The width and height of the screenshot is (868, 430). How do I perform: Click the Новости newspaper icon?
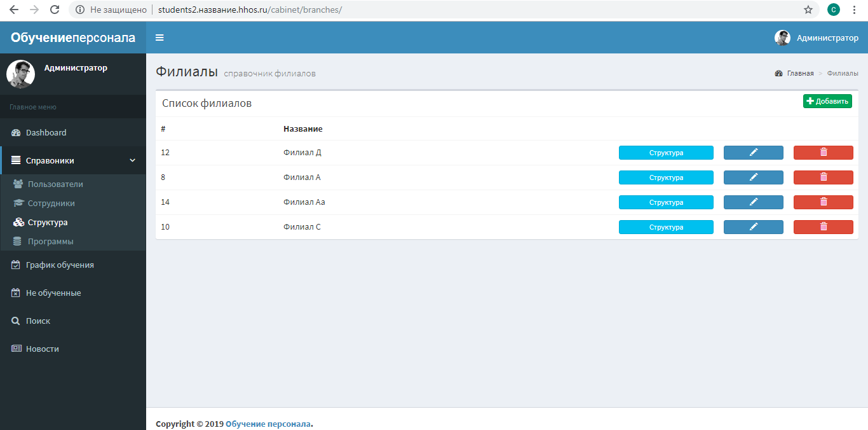tap(16, 349)
